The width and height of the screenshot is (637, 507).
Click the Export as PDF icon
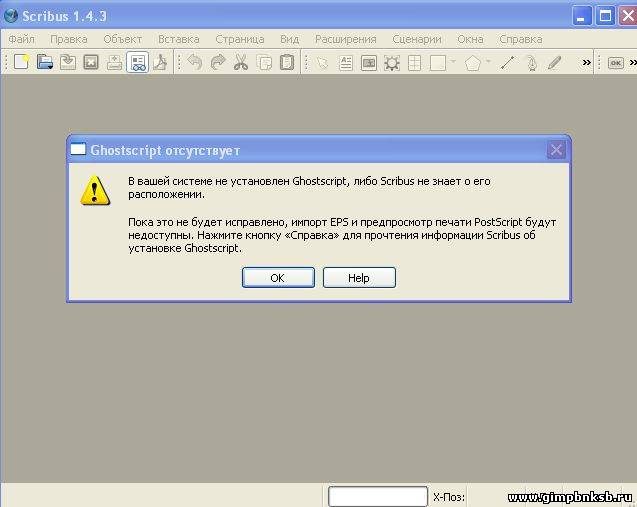pos(161,62)
